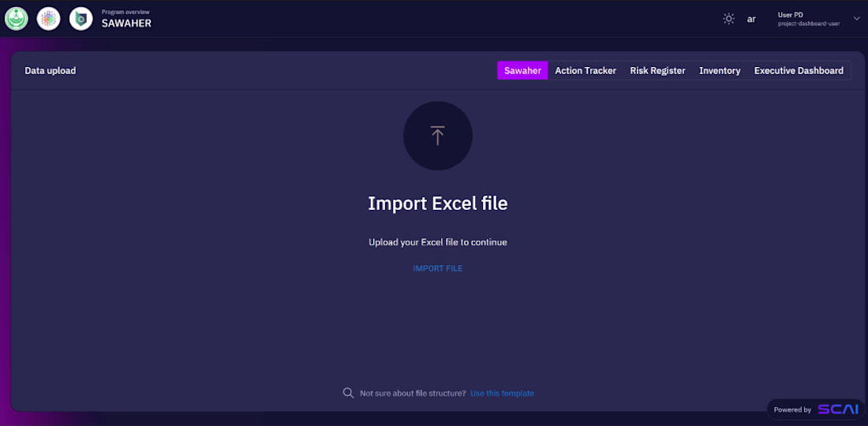Click the Powered by label
This screenshot has width=868, height=426.
(x=792, y=410)
